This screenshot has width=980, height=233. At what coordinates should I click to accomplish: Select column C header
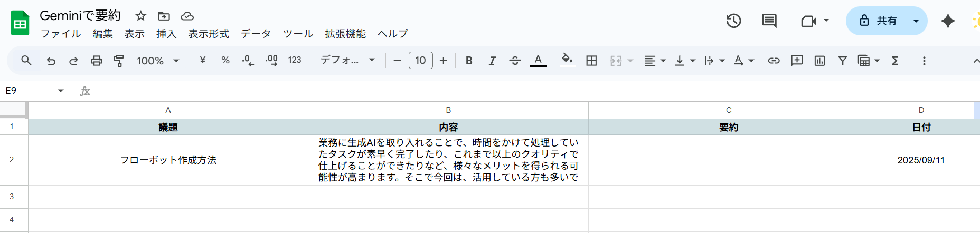point(729,110)
